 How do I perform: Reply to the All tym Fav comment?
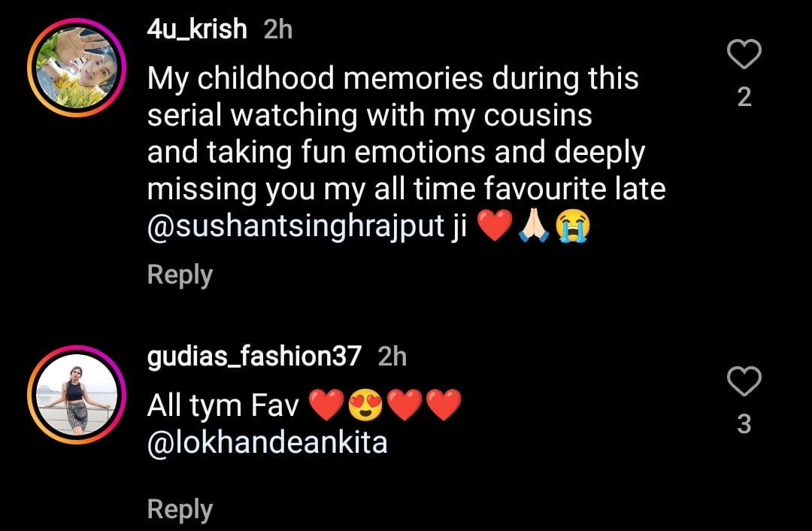(x=180, y=510)
